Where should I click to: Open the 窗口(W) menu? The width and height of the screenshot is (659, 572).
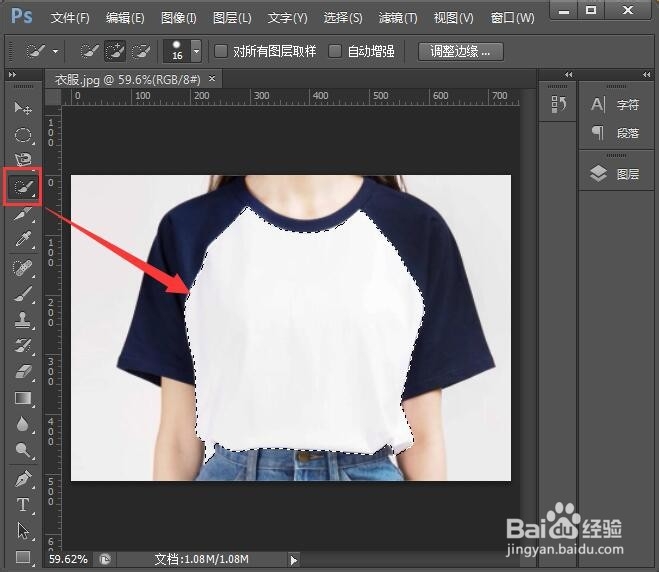pyautogui.click(x=512, y=18)
